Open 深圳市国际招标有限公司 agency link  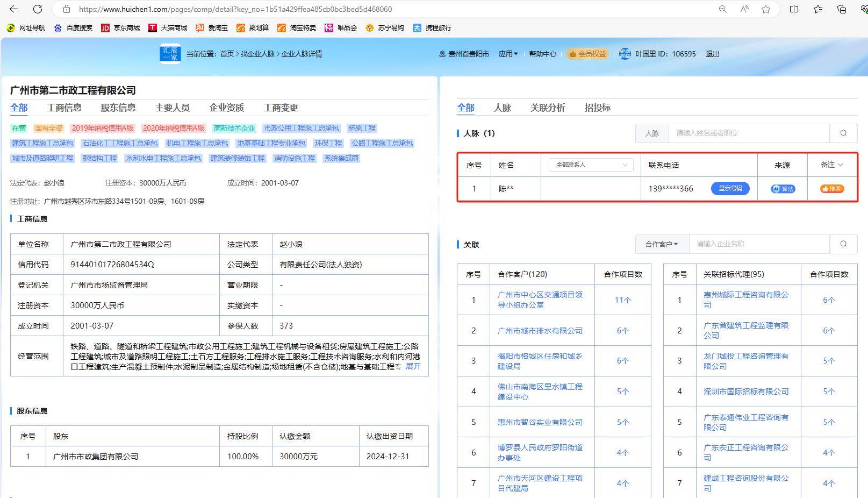746,392
